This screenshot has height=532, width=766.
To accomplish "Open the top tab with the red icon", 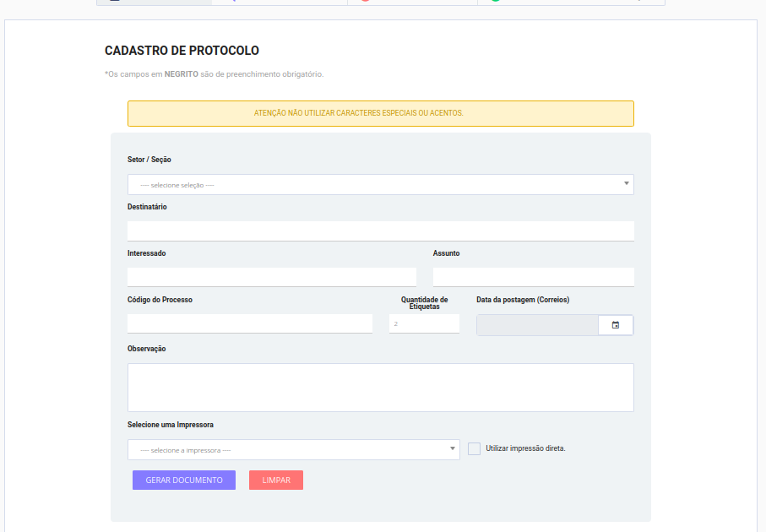I will point(412,2).
